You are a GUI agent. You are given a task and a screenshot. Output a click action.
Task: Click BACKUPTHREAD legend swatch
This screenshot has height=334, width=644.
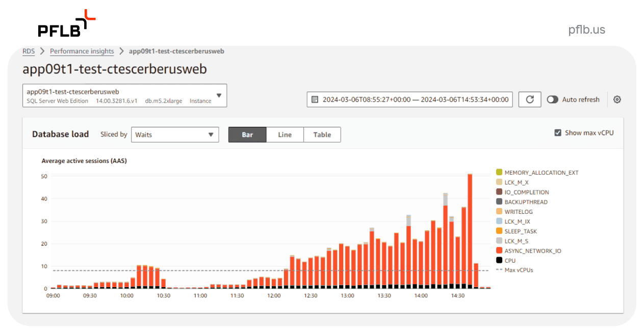[x=499, y=202]
